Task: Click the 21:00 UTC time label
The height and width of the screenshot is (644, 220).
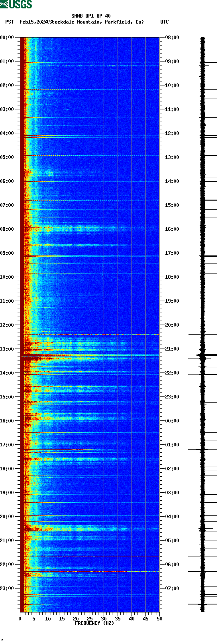Action: (x=172, y=349)
